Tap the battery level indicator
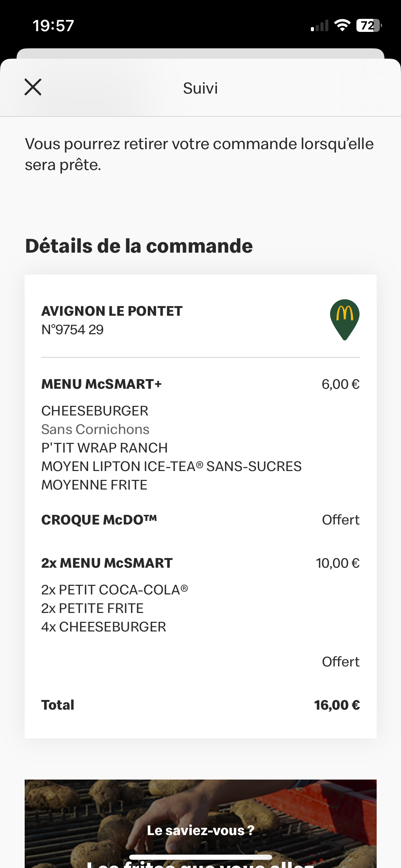This screenshot has height=868, width=401. [x=368, y=25]
